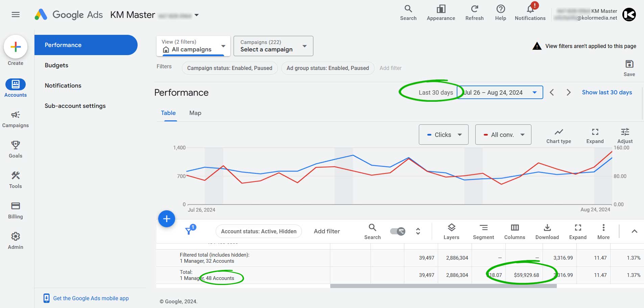Screen dimensions: 644x308
Task: Edit the Campaign status filter chip
Action: click(x=230, y=68)
